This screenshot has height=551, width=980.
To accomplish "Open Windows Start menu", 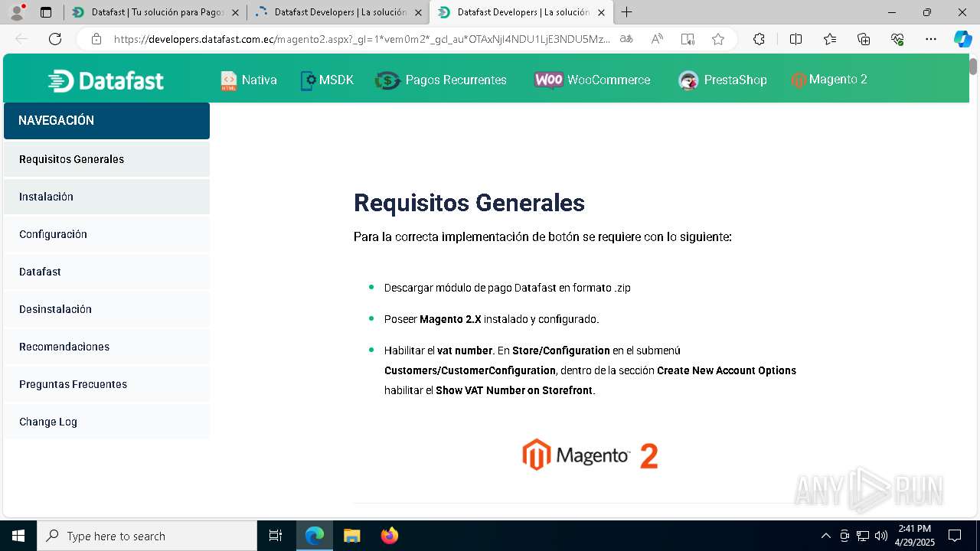I will pyautogui.click(x=18, y=536).
